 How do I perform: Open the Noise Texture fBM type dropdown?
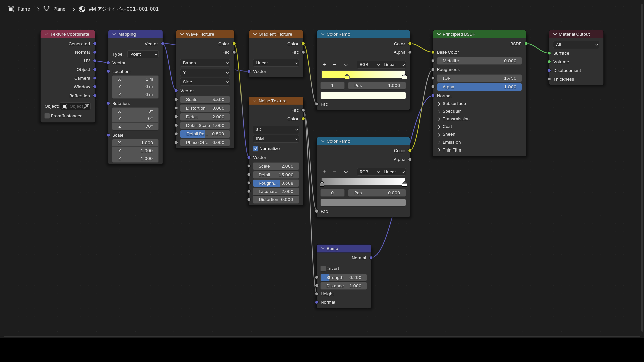point(276,139)
